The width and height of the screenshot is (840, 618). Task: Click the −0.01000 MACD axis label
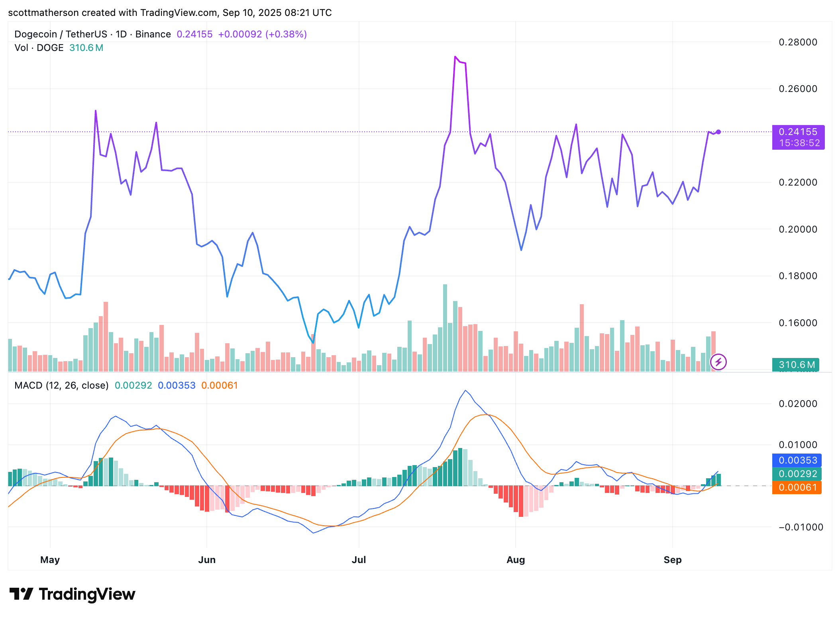coord(800,527)
